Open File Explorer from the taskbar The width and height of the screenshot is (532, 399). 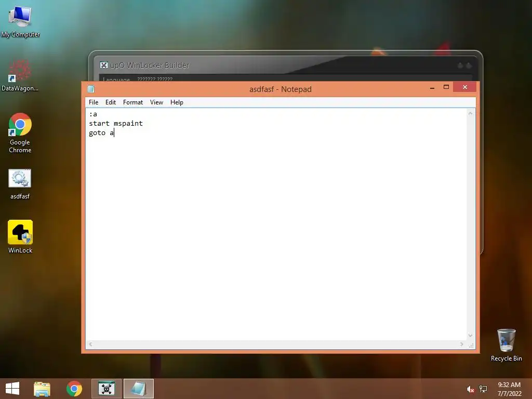point(42,389)
